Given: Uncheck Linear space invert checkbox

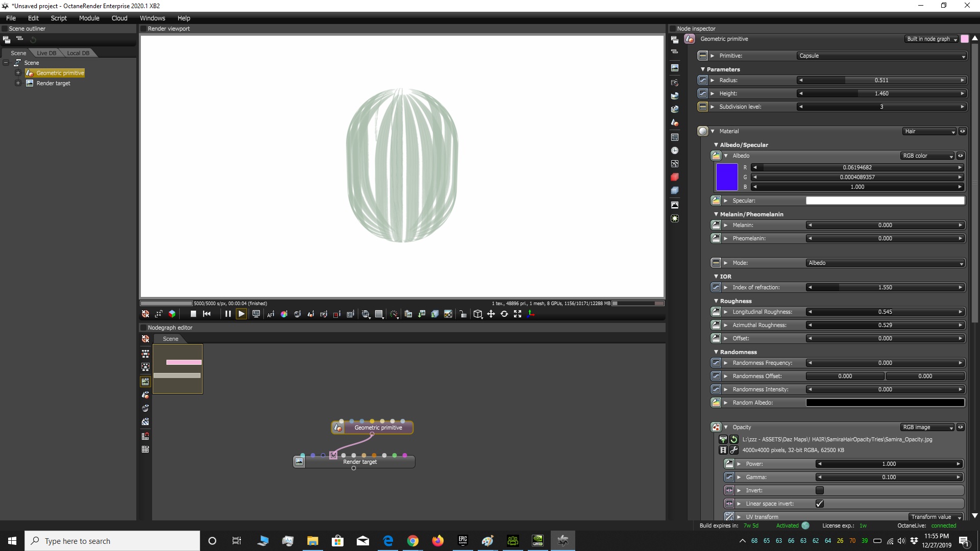Looking at the screenshot, I should [820, 504].
